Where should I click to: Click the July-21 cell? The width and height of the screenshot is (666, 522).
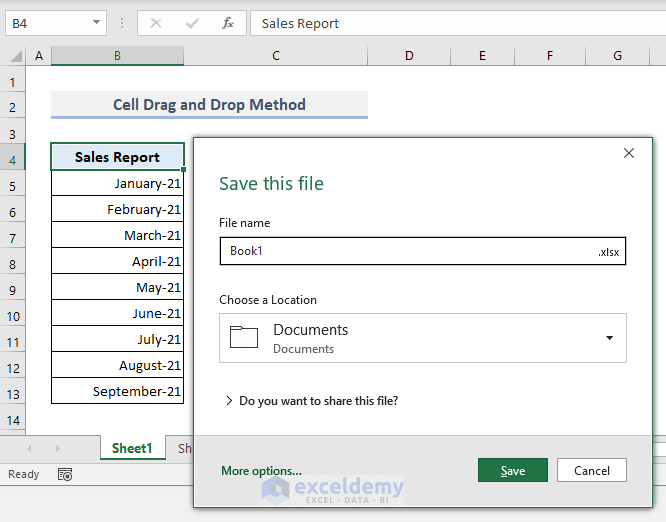(x=118, y=339)
